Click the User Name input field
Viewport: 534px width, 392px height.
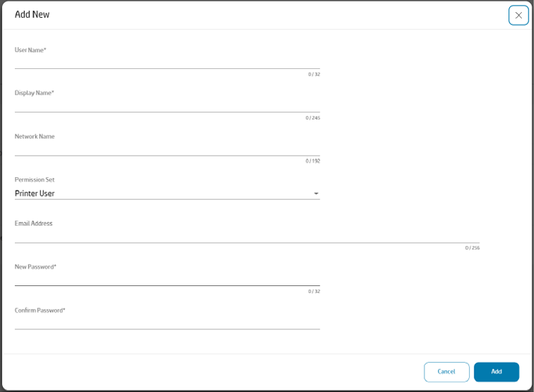[x=167, y=62]
